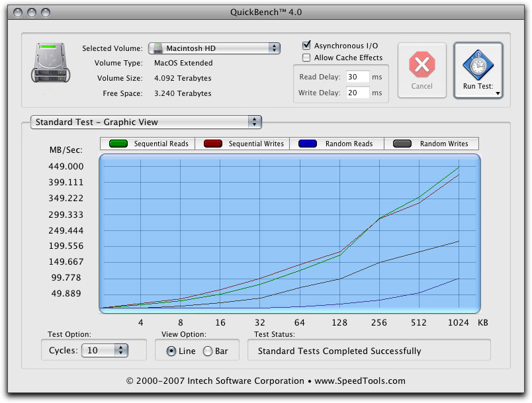The image size is (532, 403).
Task: Click free space 3.240 Terabytes text
Action: (x=183, y=93)
